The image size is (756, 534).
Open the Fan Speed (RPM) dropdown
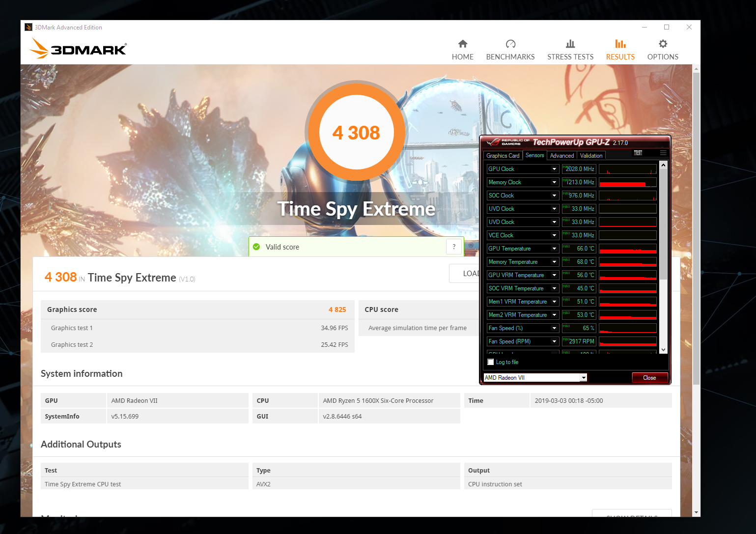[x=554, y=341]
